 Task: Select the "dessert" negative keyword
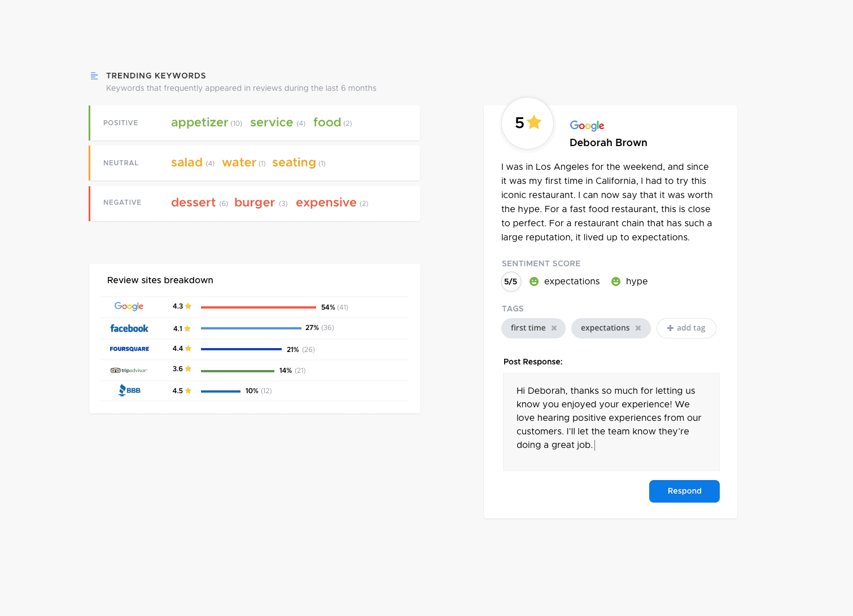tap(194, 202)
